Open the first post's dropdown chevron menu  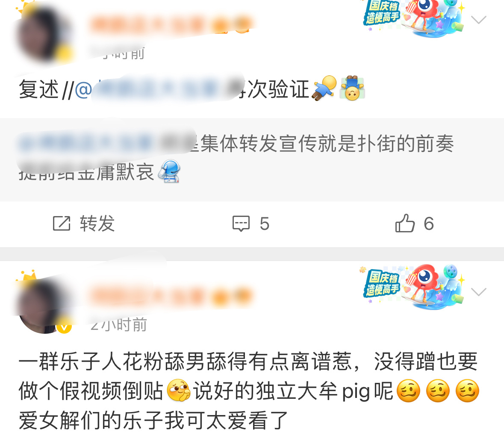click(478, 20)
